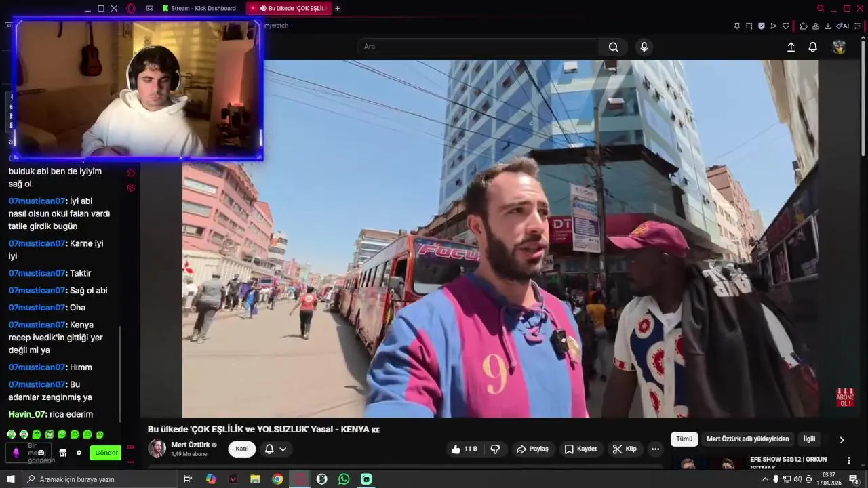
Task: Open YouTube notifications bell in header
Action: pos(812,47)
